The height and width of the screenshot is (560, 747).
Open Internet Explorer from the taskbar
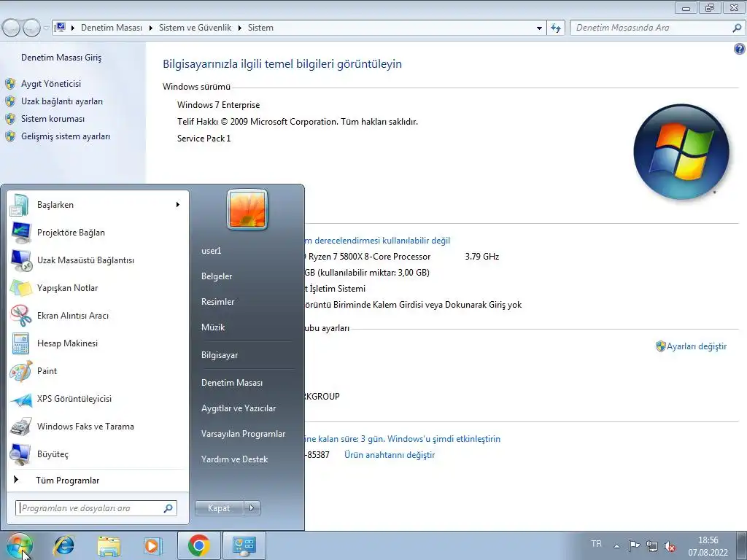coord(64,545)
